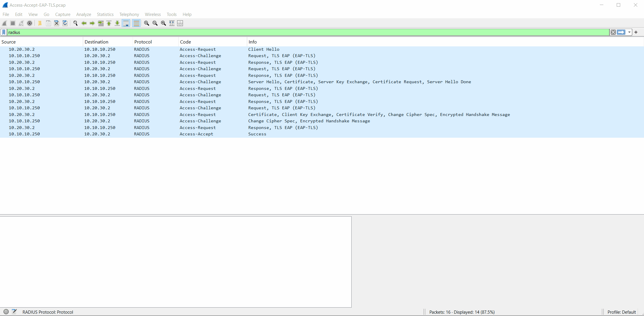Open the expert information status circle
This screenshot has width=644, height=316.
pos(6,312)
